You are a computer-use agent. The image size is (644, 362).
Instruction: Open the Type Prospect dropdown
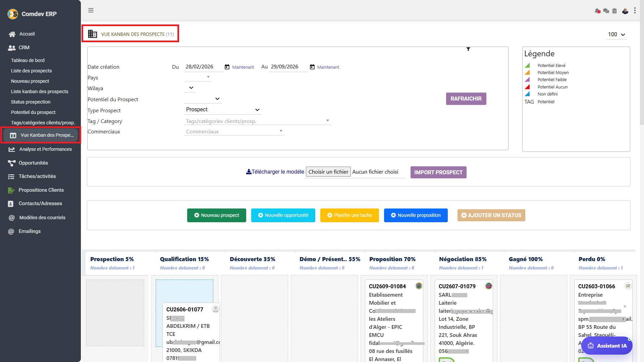(223, 110)
